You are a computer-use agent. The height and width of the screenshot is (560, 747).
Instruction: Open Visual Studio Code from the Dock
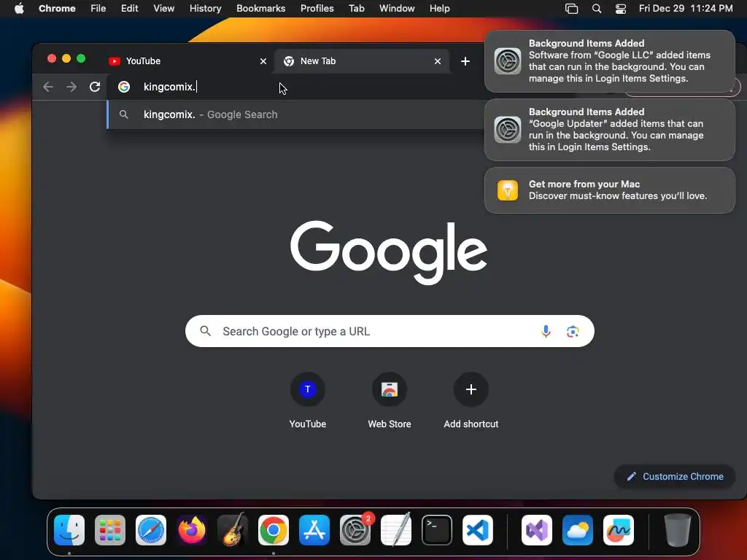tap(478, 530)
